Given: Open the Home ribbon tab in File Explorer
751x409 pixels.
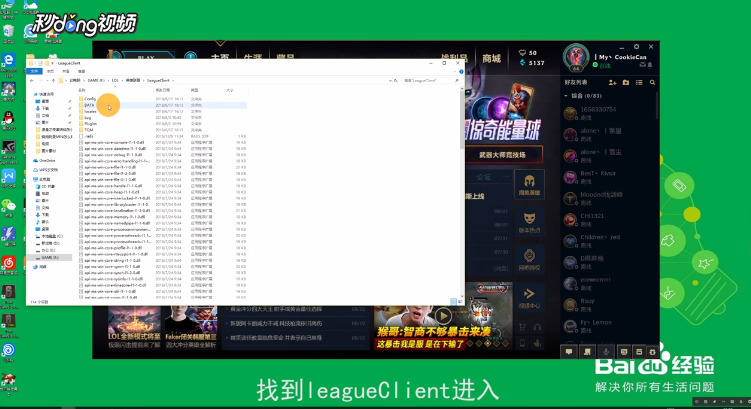Looking at the screenshot, I should pos(50,71).
